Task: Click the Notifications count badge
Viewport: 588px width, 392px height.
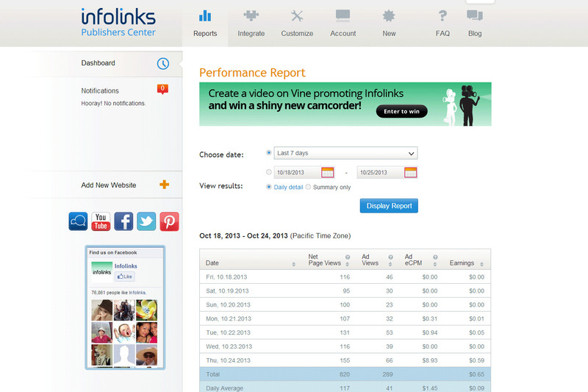Action: [x=162, y=89]
